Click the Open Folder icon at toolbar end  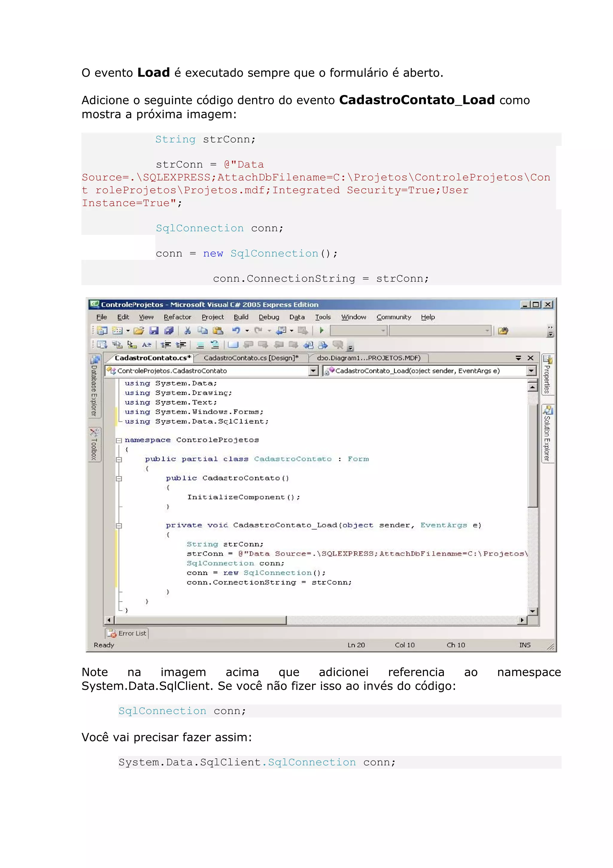pyautogui.click(x=503, y=331)
